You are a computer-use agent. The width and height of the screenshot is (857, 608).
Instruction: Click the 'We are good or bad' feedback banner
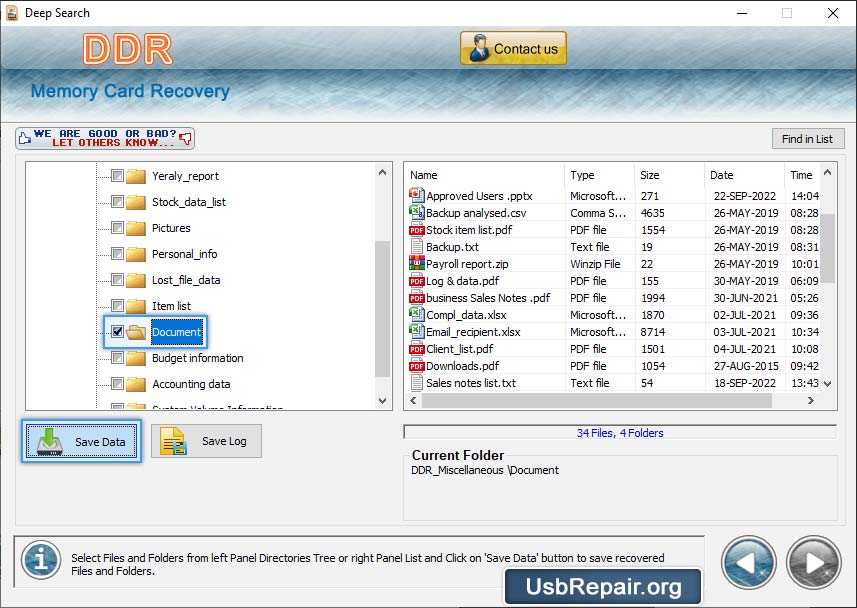click(105, 138)
